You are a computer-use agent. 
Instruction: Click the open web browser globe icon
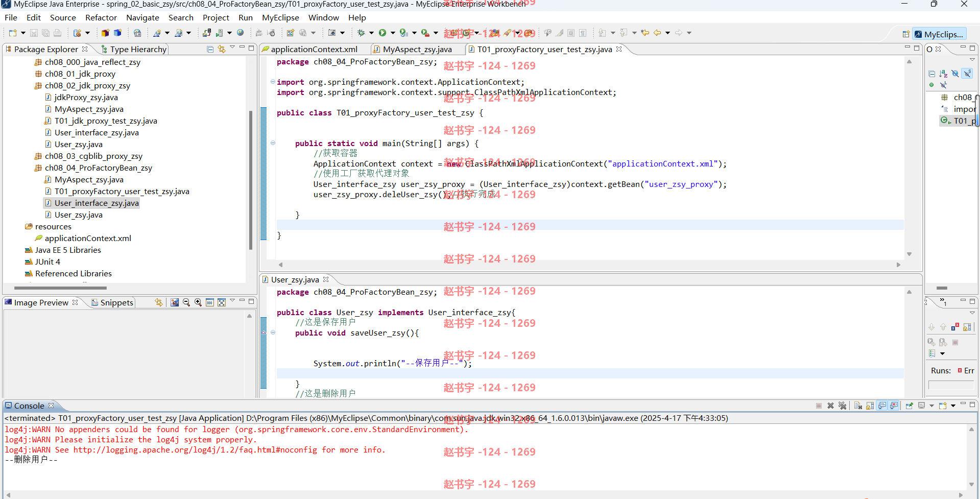[240, 33]
